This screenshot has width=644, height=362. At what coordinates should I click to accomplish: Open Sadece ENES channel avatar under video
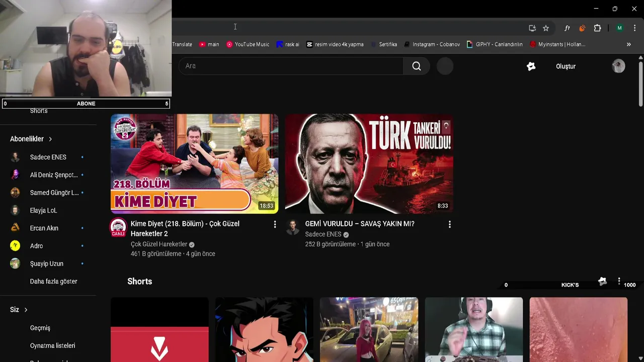292,227
